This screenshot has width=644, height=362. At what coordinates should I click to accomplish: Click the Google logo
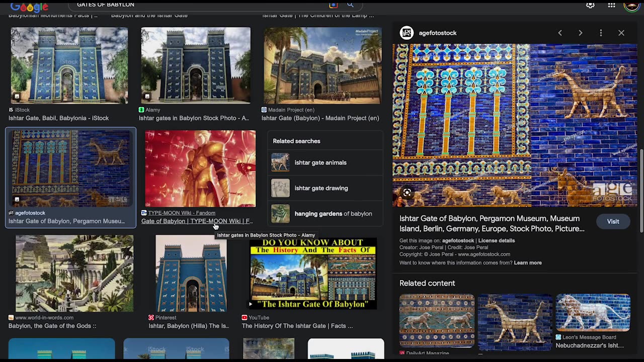30,6
